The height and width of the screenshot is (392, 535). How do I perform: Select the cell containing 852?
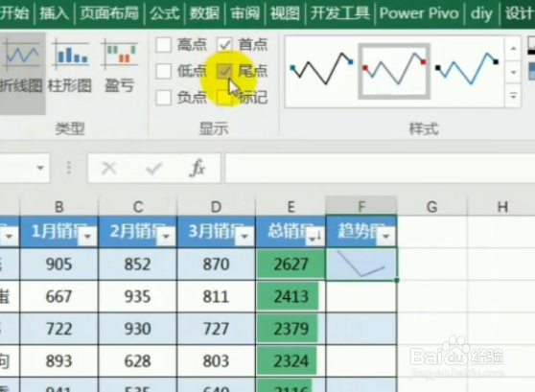[x=137, y=265]
